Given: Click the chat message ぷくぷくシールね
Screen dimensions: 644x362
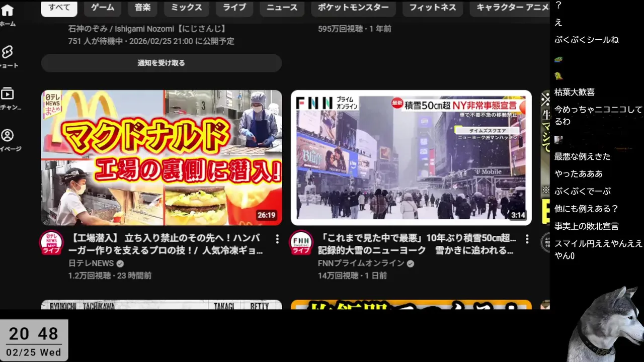Looking at the screenshot, I should click(x=587, y=40).
